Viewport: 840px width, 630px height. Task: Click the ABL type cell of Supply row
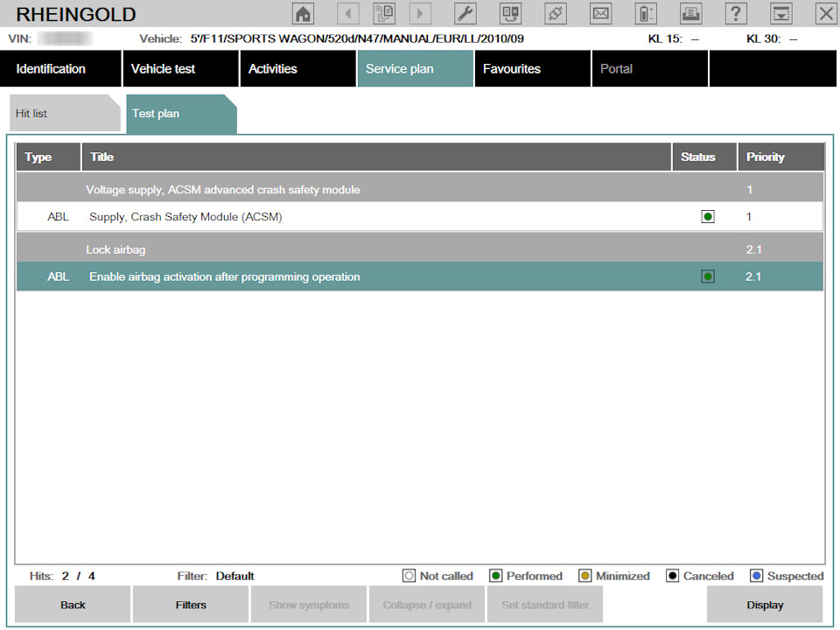[x=58, y=216]
